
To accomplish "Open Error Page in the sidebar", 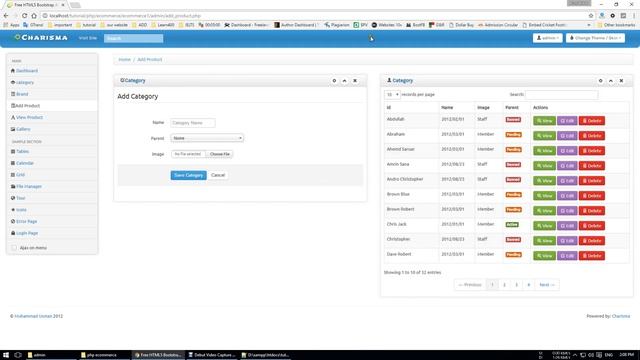I will (x=26, y=221).
